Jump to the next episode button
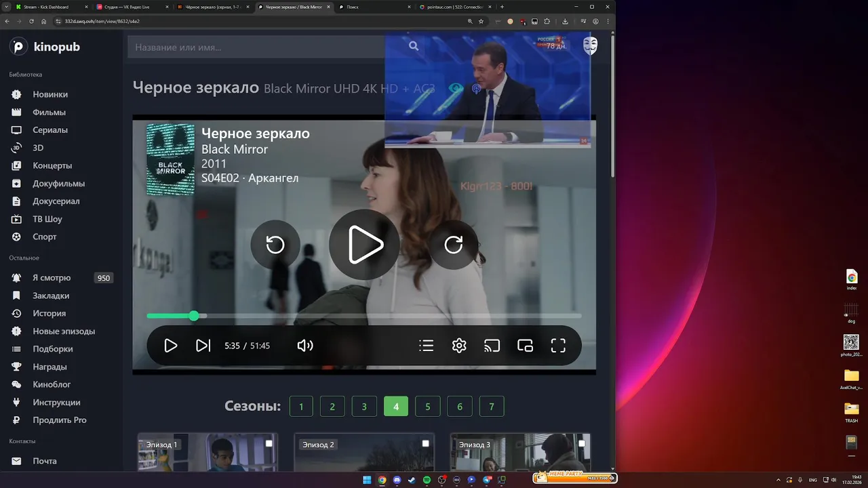The height and width of the screenshot is (488, 868). pos(203,346)
